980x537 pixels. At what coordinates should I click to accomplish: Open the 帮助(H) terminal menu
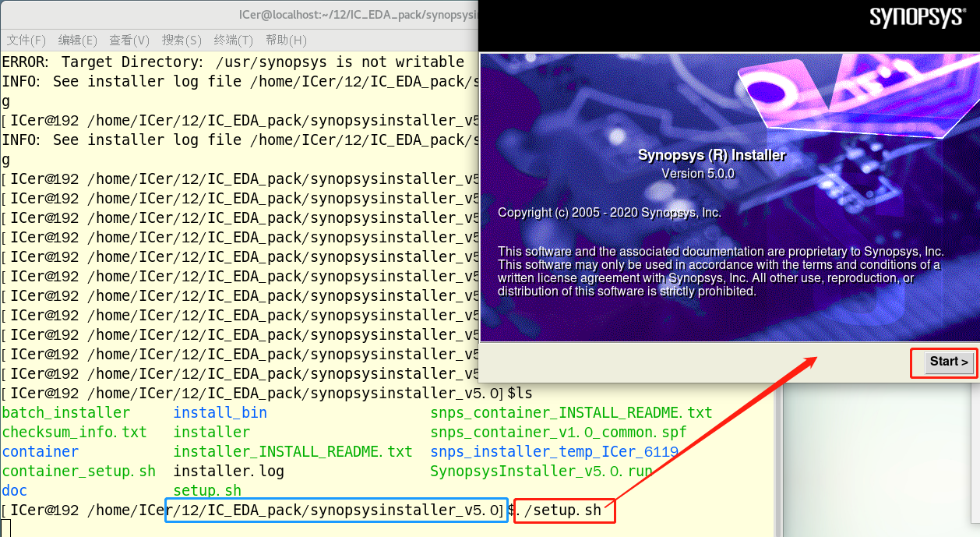(286, 40)
